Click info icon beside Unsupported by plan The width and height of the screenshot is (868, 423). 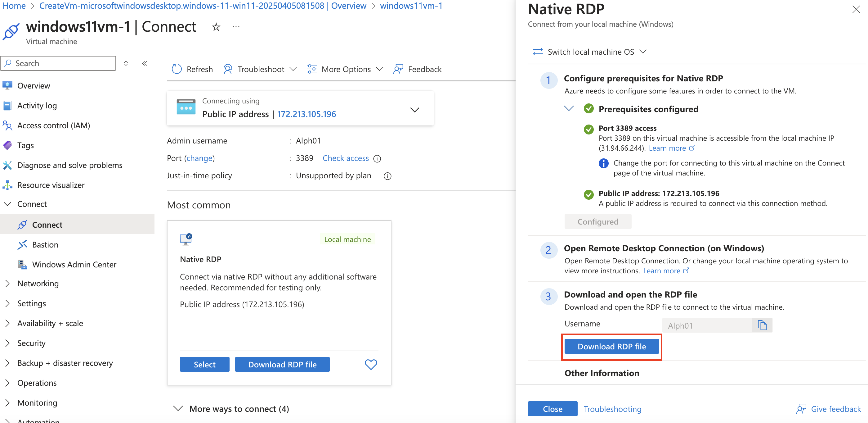(x=387, y=176)
